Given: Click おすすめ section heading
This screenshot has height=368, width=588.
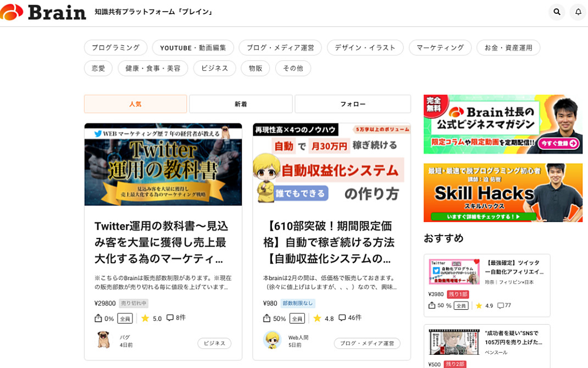Looking at the screenshot, I should [x=443, y=238].
